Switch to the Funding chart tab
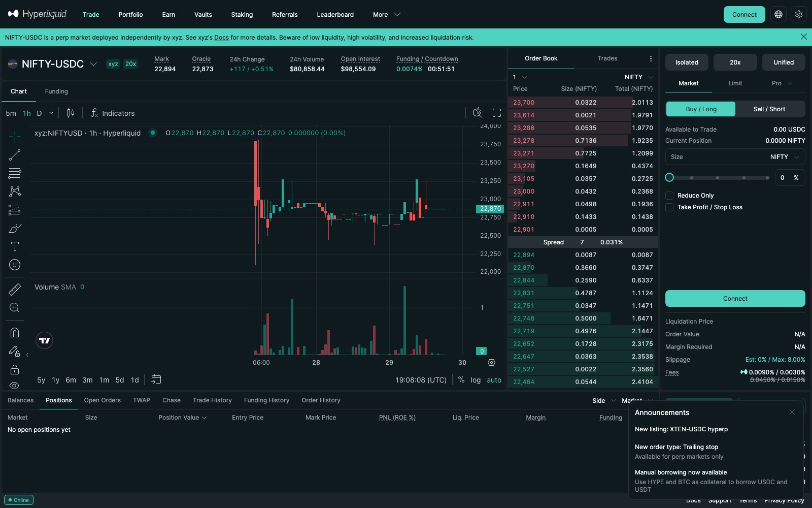 [x=56, y=91]
